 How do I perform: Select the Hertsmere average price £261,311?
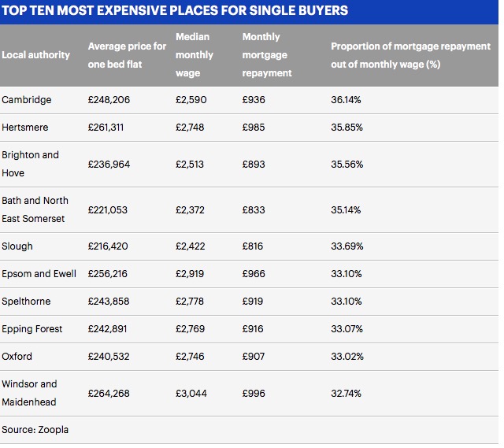point(106,128)
